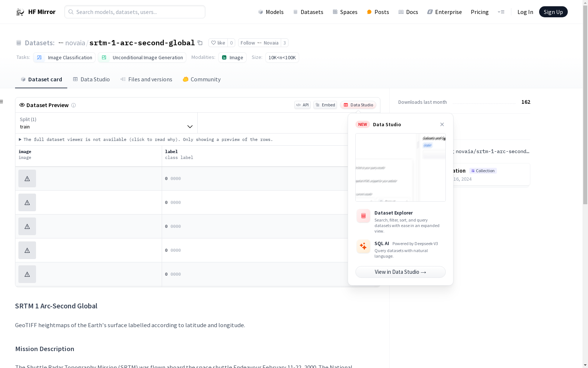The image size is (588, 368).
Task: Open the novaia owner profile link
Action: click(x=75, y=43)
